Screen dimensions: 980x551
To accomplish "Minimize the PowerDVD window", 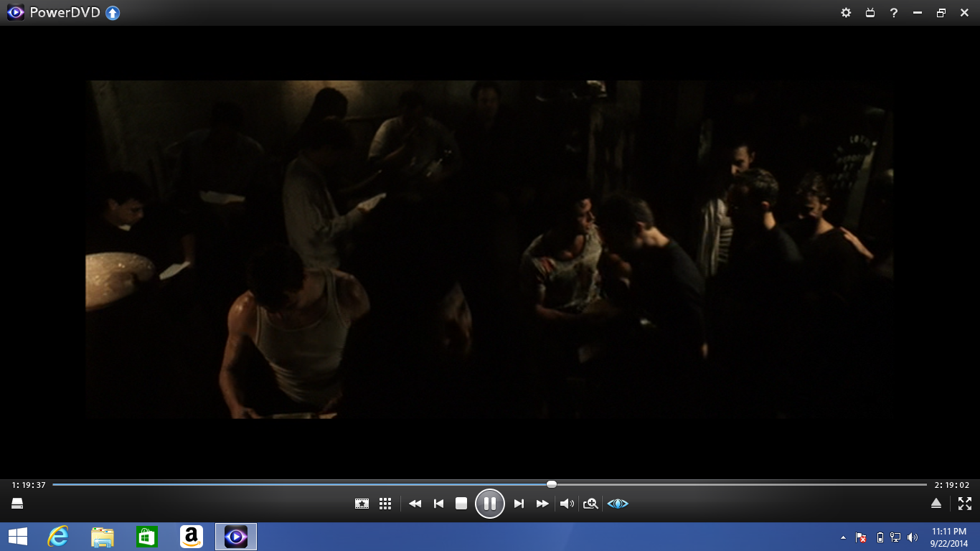I will tap(917, 12).
